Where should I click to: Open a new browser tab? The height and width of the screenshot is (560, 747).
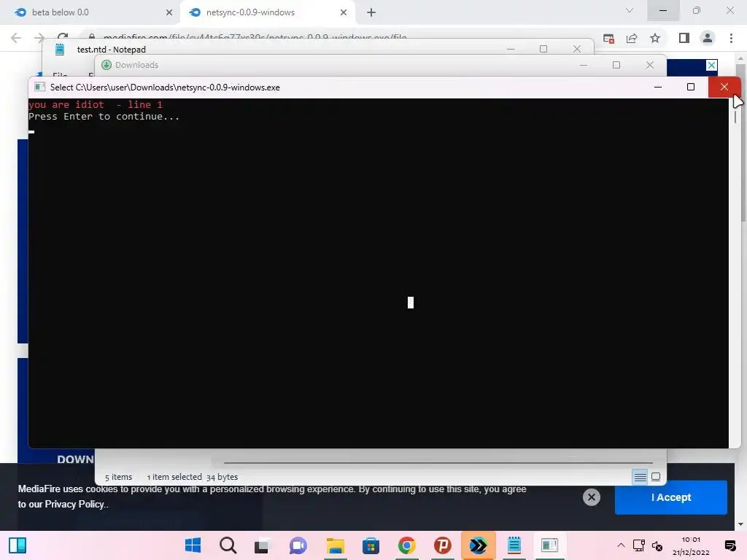(x=371, y=12)
